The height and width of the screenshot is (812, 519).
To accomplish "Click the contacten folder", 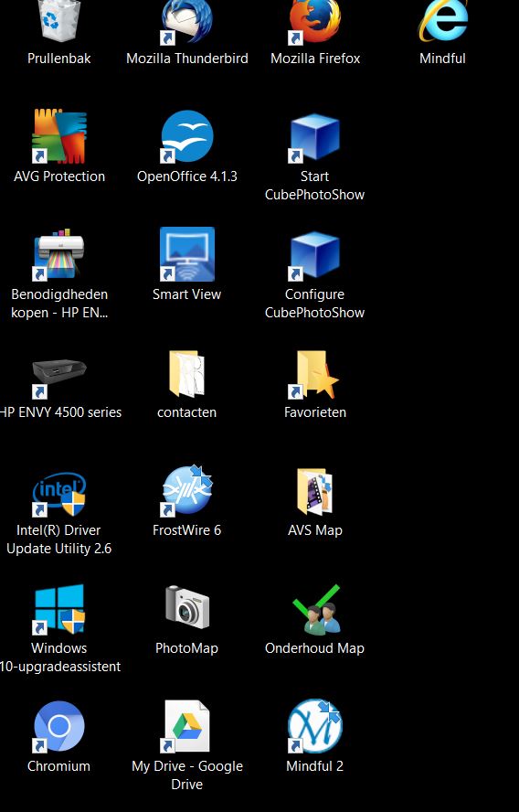I will click(186, 374).
